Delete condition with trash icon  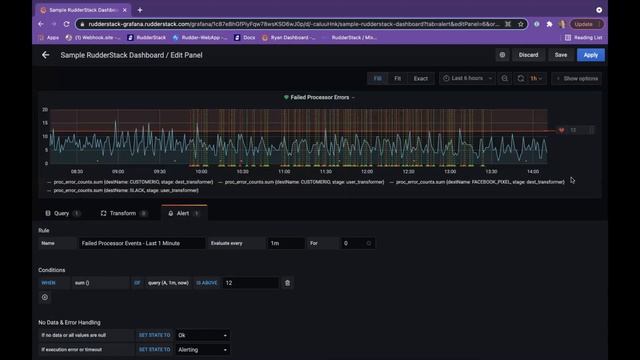[x=287, y=283]
